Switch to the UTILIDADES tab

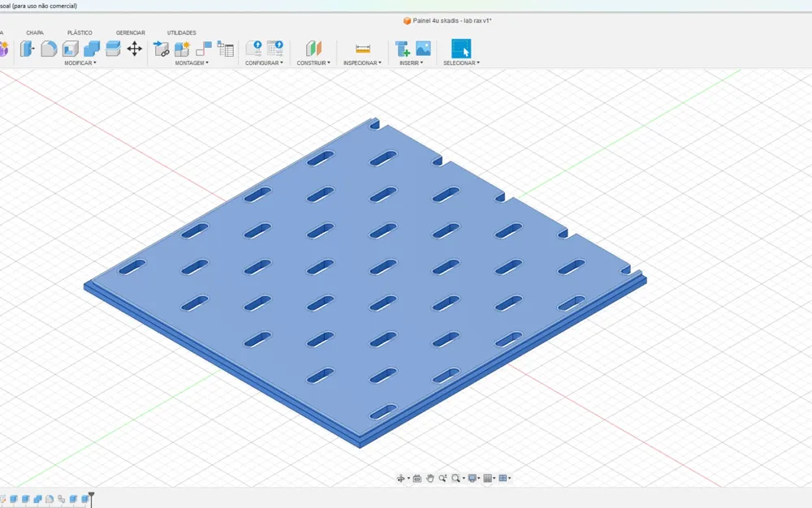click(x=182, y=32)
